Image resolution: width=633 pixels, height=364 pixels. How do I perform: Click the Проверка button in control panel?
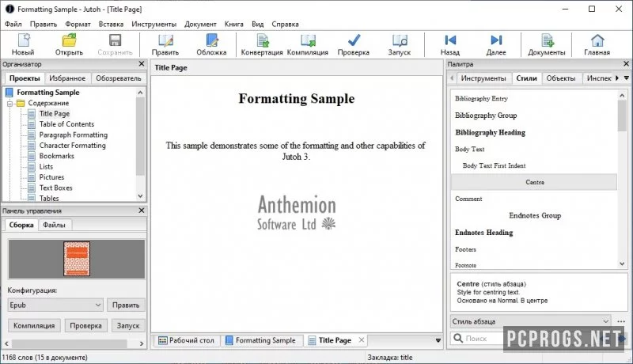[x=85, y=326]
